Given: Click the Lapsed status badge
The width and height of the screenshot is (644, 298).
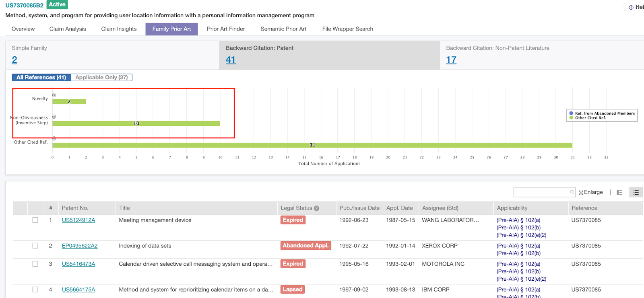Looking at the screenshot, I should (293, 290).
